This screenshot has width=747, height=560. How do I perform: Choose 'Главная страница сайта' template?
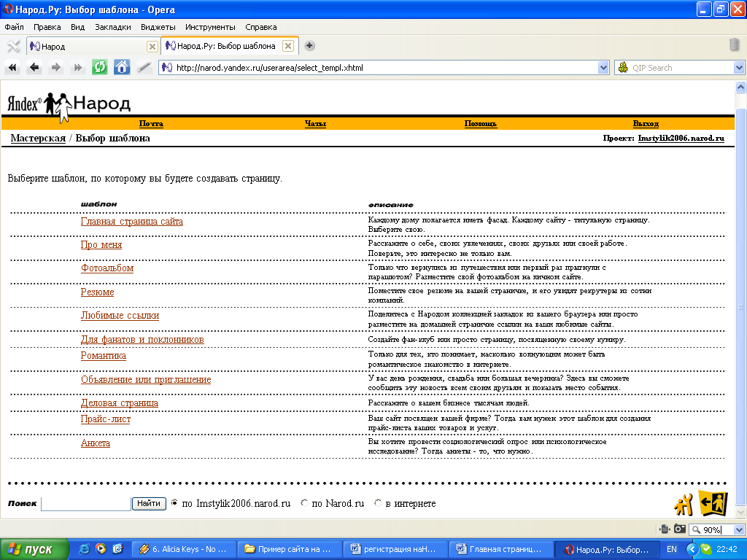[132, 222]
